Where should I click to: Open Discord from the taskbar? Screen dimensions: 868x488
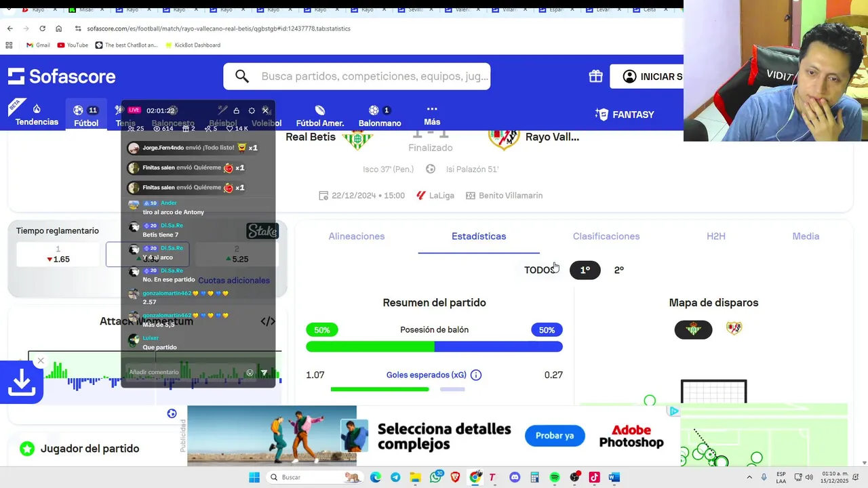click(515, 477)
